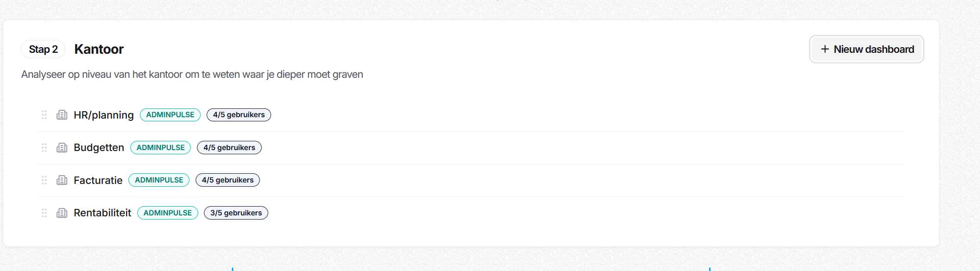The height and width of the screenshot is (271, 980).
Task: Click the building icon next to HR/planning
Action: pyautogui.click(x=62, y=115)
